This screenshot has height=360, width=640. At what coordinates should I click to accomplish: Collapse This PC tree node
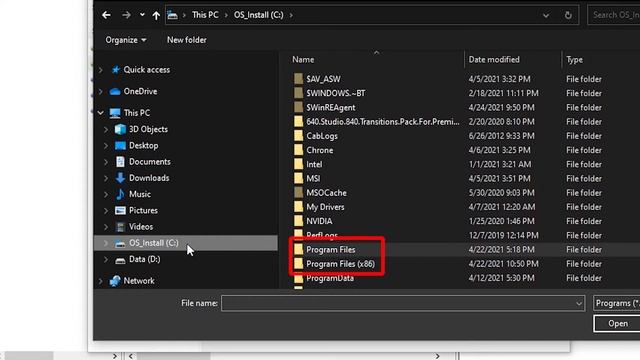coord(100,113)
